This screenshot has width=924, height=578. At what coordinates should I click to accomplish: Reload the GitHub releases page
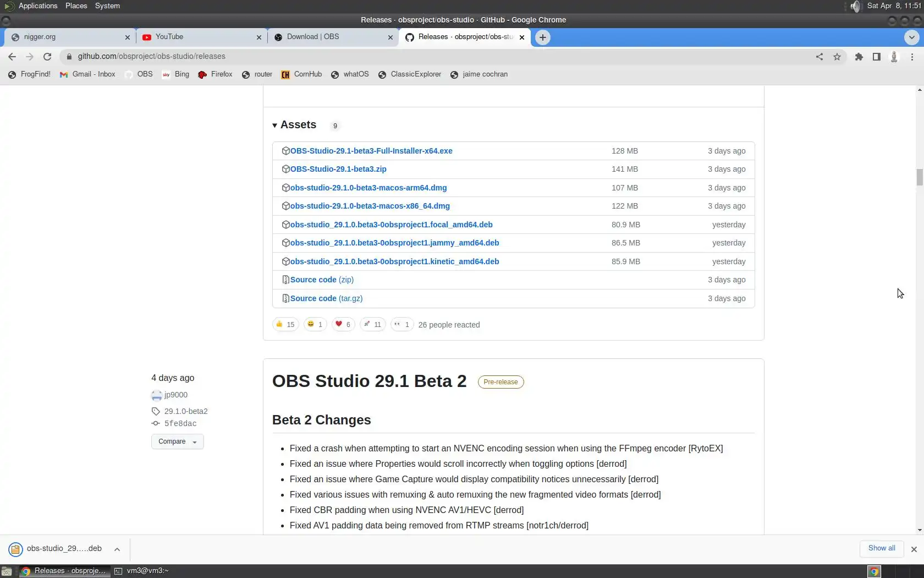click(47, 57)
